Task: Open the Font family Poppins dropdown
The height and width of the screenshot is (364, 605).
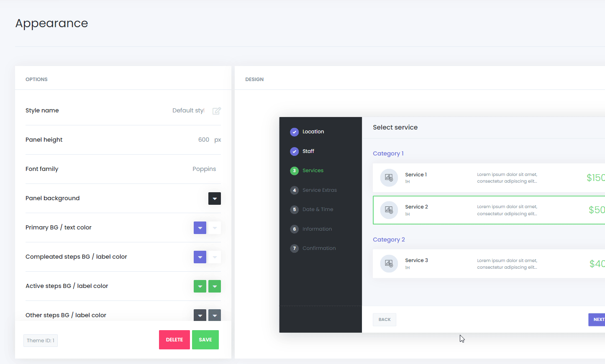Action: [x=204, y=169]
